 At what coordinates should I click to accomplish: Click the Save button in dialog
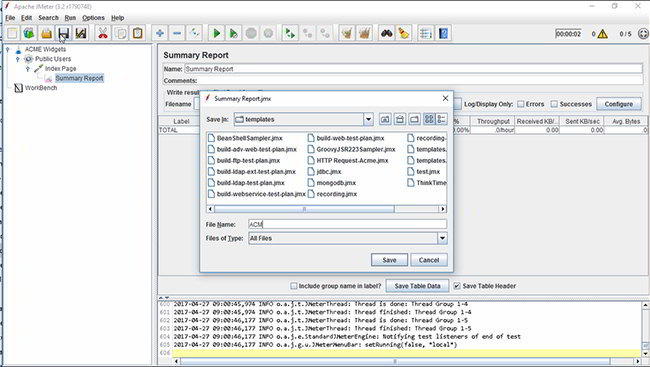point(389,260)
